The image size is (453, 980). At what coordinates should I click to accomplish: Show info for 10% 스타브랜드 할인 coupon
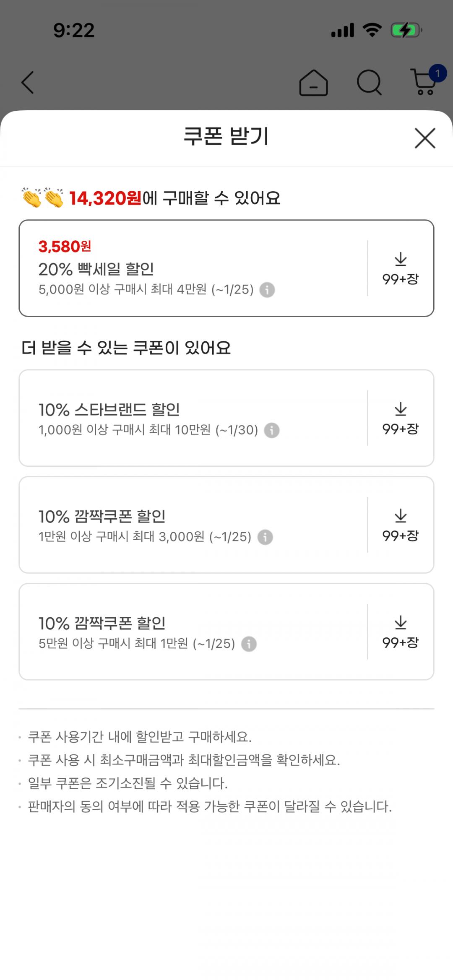click(272, 430)
